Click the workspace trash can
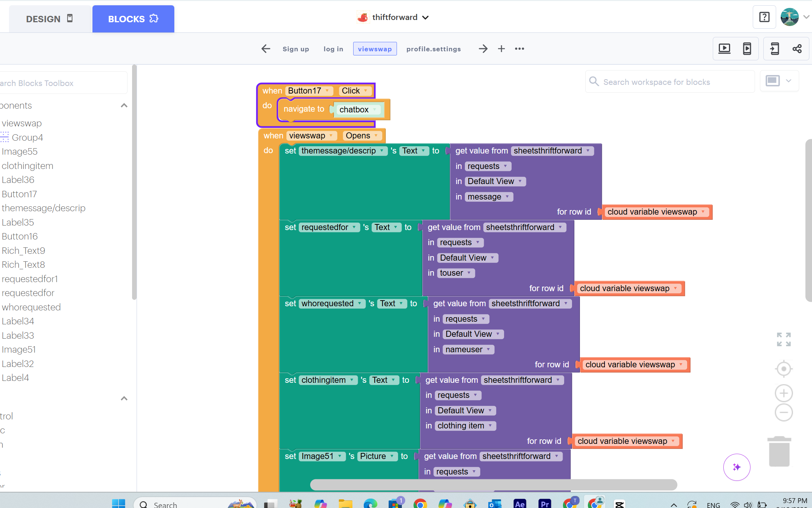 click(779, 451)
